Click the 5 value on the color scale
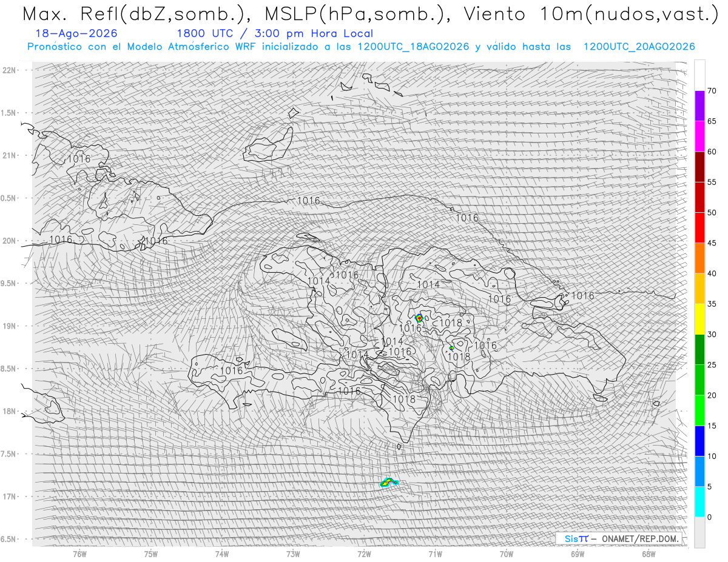The height and width of the screenshot is (562, 728). 709,486
